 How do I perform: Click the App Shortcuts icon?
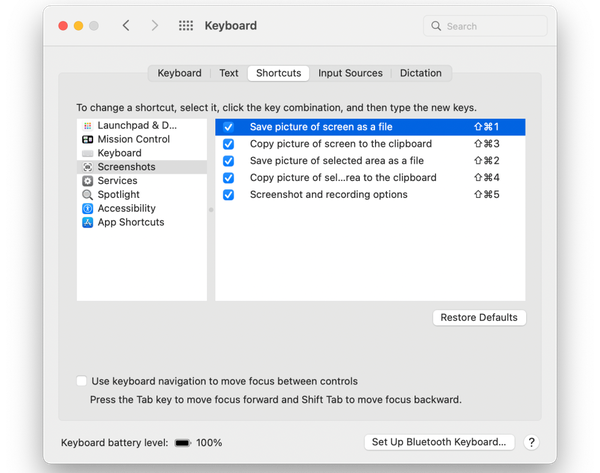point(88,223)
